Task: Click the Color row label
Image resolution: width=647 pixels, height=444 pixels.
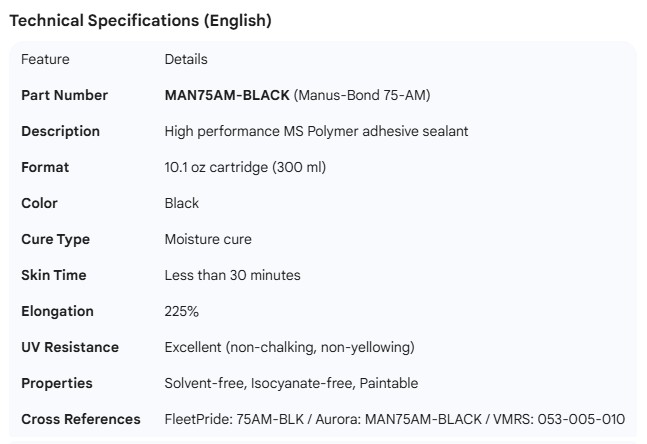Action: click(x=39, y=203)
